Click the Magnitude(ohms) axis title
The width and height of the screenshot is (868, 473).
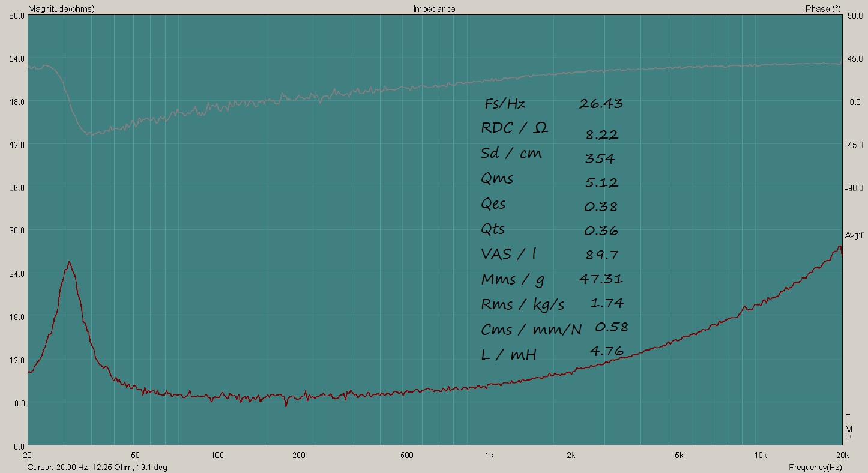[61, 9]
